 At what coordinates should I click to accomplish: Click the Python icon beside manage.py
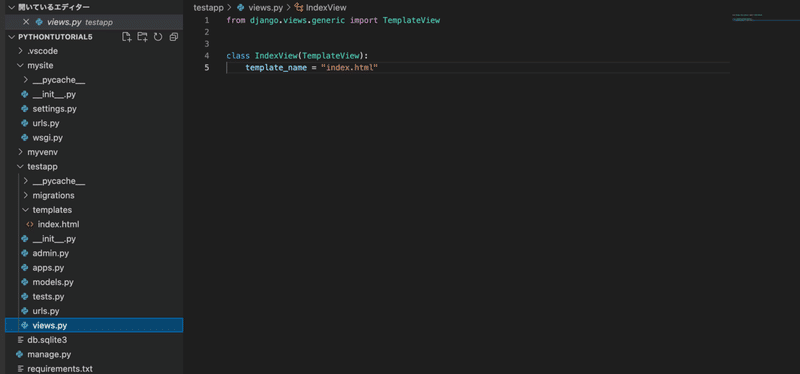pos(19,354)
